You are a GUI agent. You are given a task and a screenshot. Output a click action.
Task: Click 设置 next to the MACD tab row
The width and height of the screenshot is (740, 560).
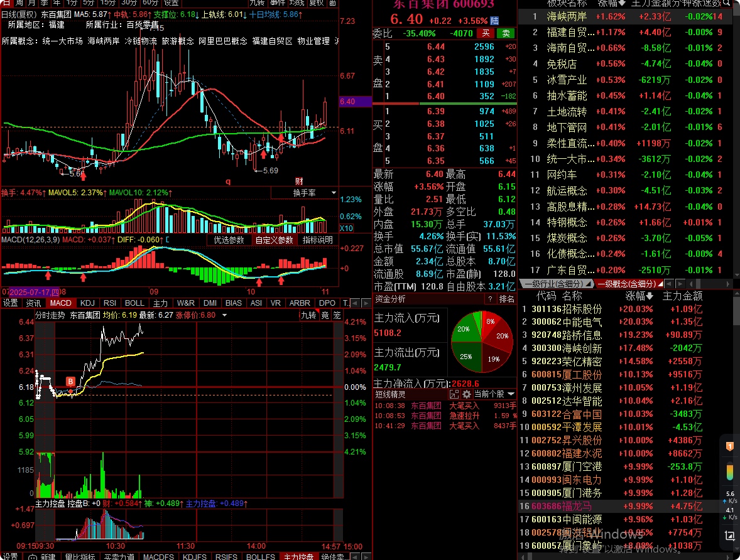pos(11,303)
